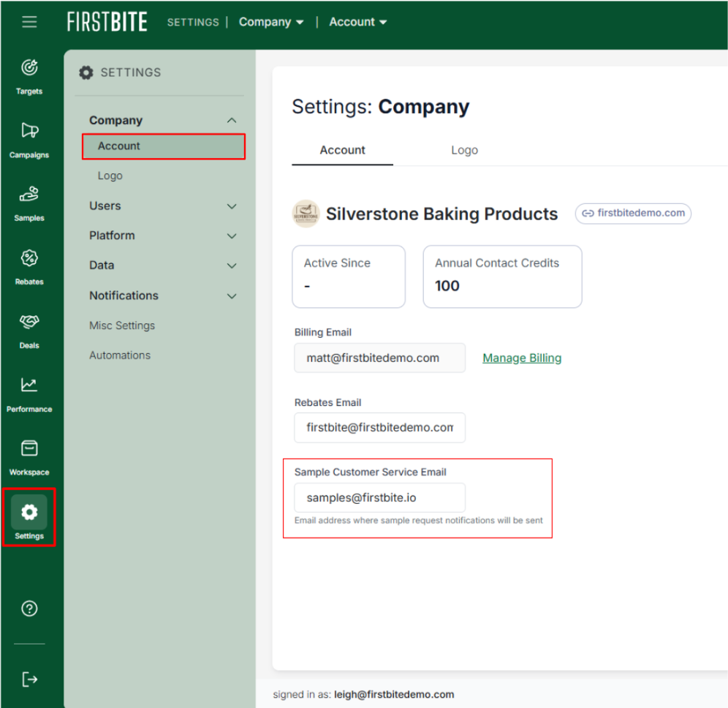Open the Performance section
This screenshot has height=708, width=728.
point(29,395)
